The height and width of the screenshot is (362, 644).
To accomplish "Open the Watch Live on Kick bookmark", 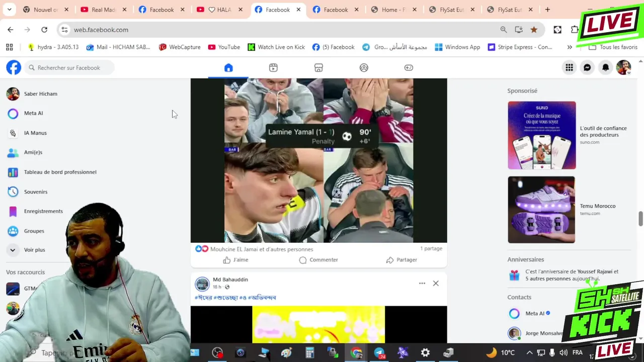I will pos(276,47).
